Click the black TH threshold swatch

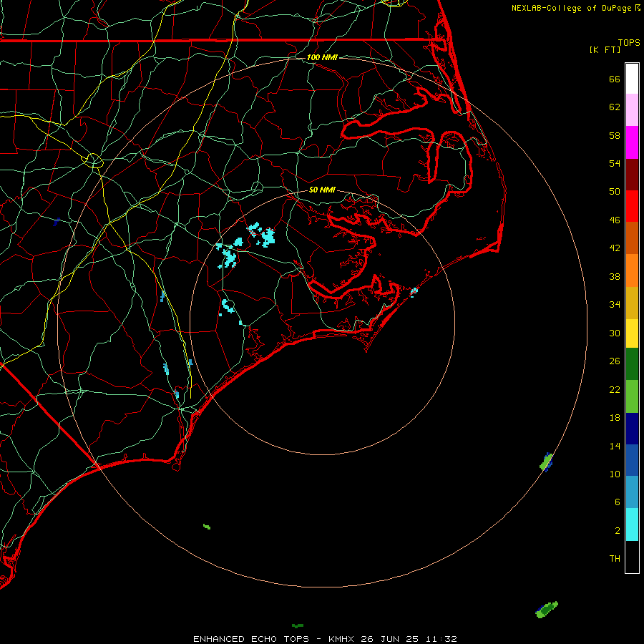tap(632, 557)
